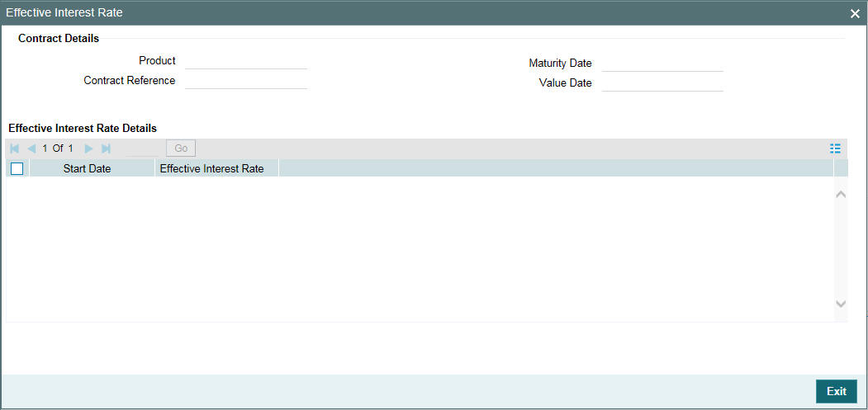The height and width of the screenshot is (410, 868).
Task: Click the Go button
Action: [181, 148]
